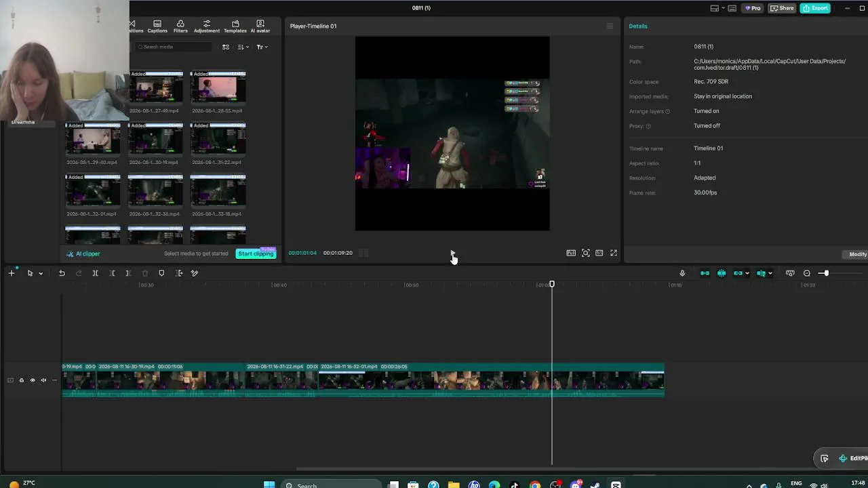Select thumbnail 2026-08-1...30-19.mp4 in media bin
The image size is (868, 488).
(155, 139)
